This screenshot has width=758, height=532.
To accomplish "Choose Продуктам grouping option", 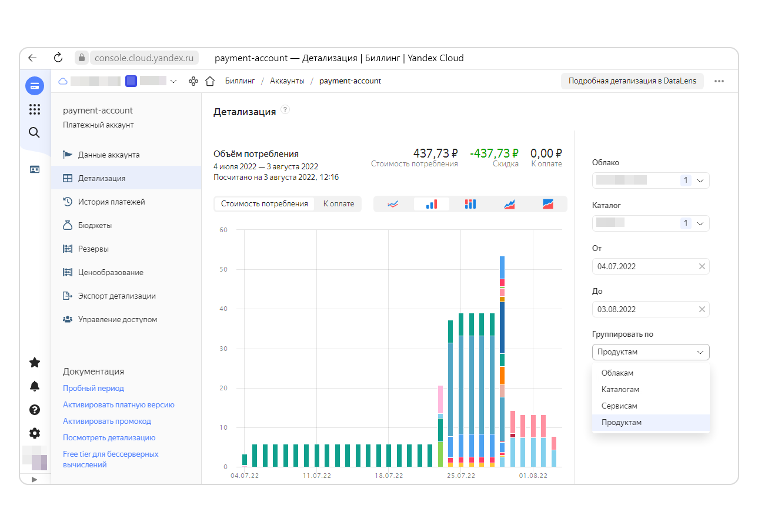I will [x=651, y=423].
